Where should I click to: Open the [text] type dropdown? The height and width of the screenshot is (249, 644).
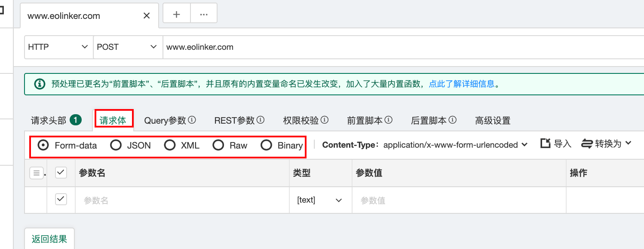[320, 200]
